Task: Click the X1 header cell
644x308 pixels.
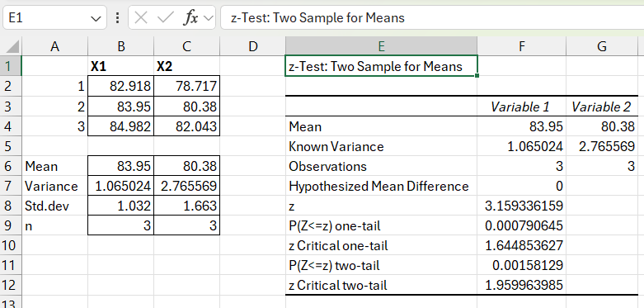Action: coord(120,67)
